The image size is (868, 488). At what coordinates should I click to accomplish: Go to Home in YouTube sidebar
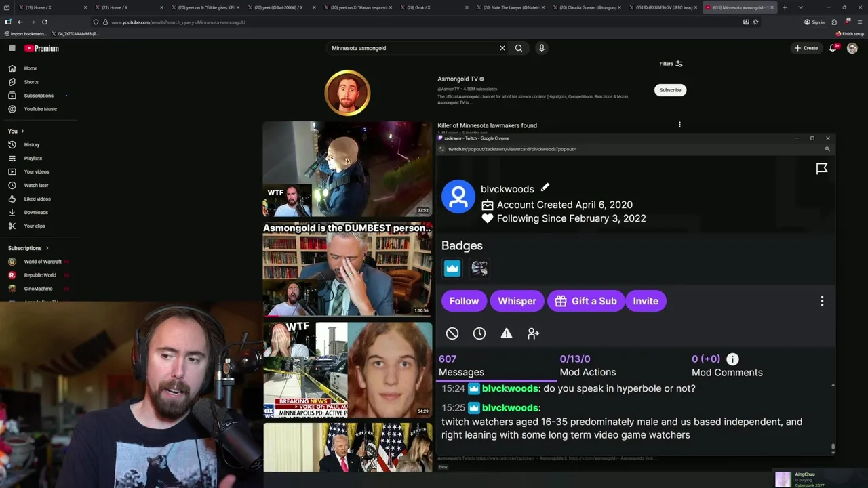click(x=31, y=68)
